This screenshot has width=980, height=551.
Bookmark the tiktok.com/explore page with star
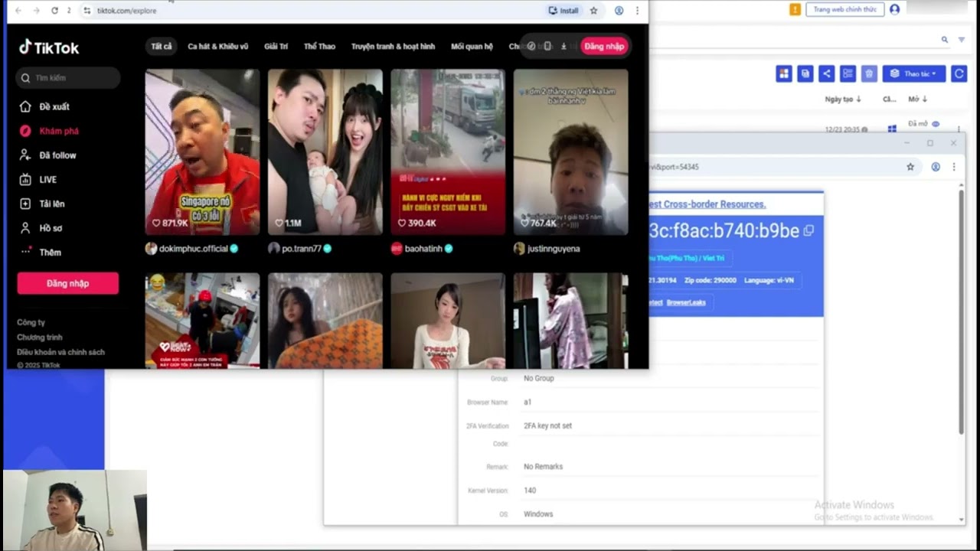point(593,11)
